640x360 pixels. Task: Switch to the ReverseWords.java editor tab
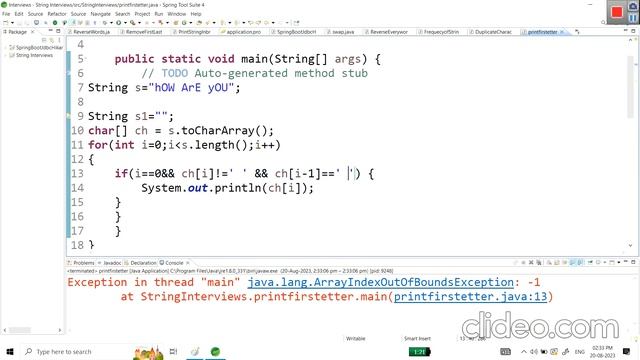[91, 32]
